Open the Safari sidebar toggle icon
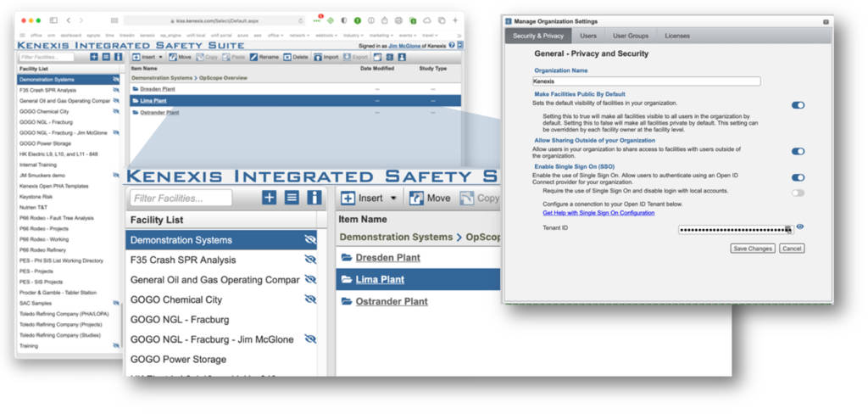The image size is (868, 414). 53,20
